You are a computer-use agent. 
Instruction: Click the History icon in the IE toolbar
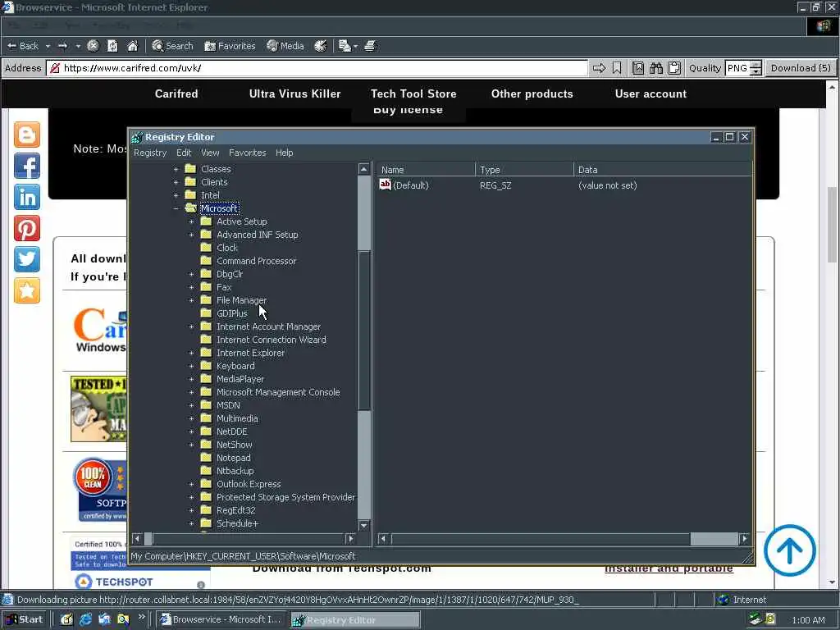(321, 46)
